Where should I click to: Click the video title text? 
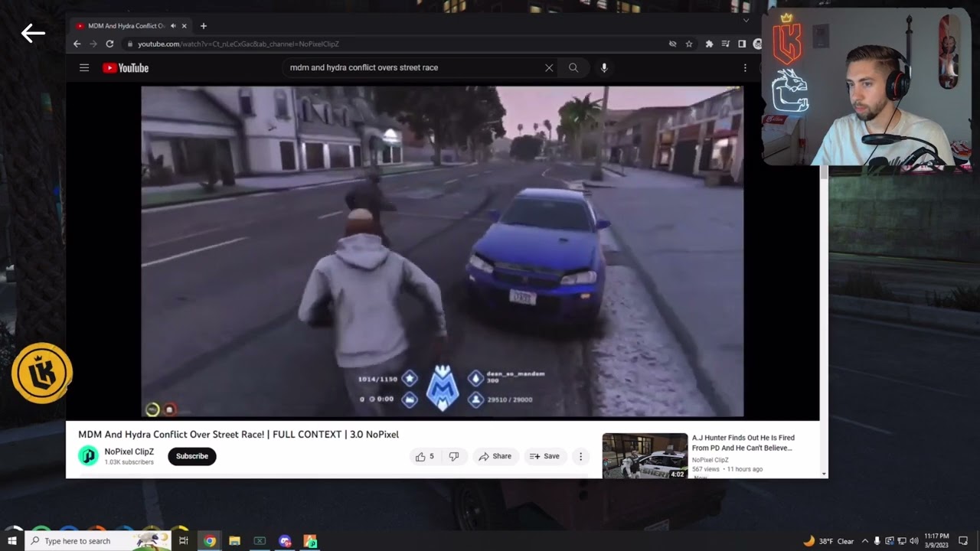click(239, 435)
